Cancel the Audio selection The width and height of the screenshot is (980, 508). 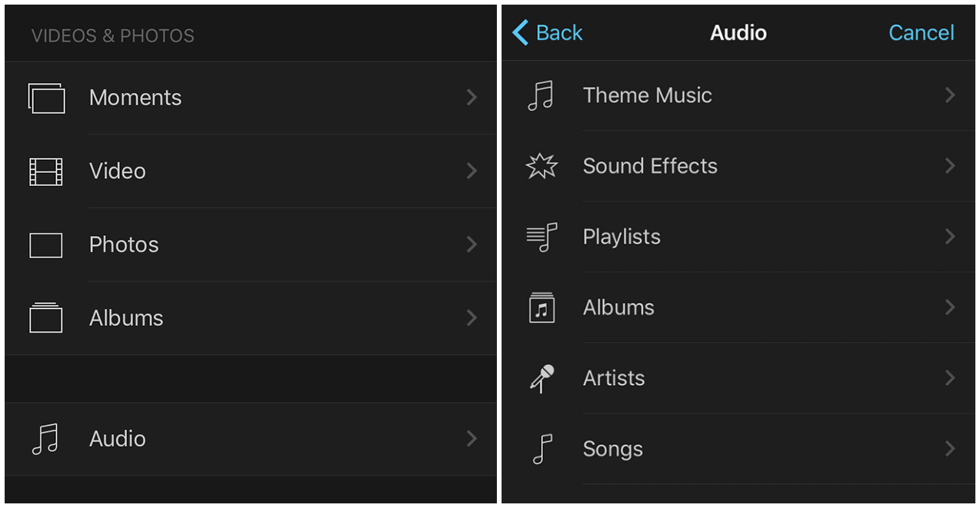tap(921, 33)
